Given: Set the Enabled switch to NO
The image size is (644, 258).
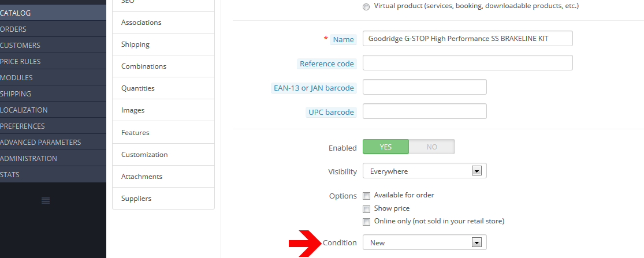Looking at the screenshot, I should tap(431, 147).
